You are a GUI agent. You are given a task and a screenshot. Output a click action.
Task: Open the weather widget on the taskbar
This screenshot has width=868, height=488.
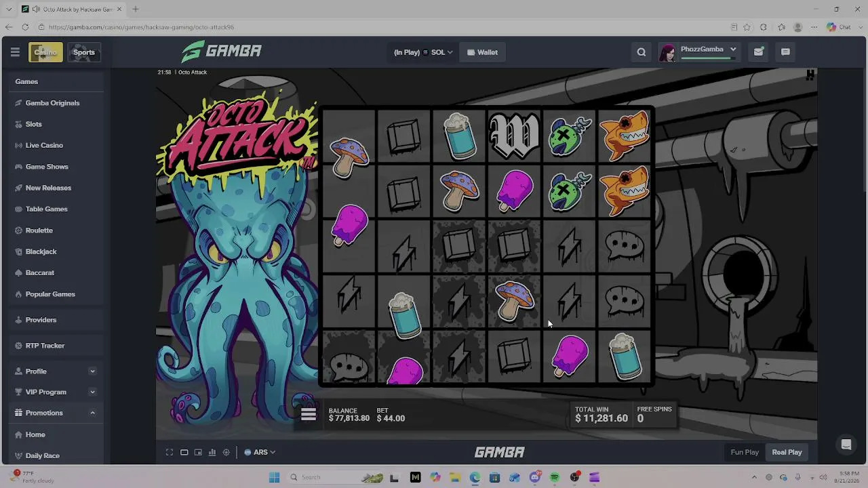pos(33,477)
